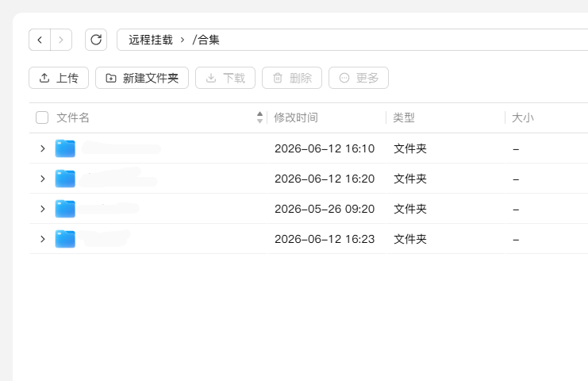Click the 上传 upload button

pyautogui.click(x=59, y=78)
